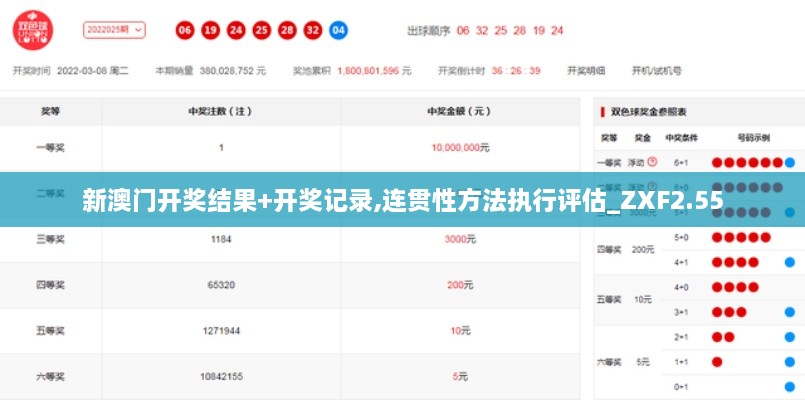This screenshot has width=805, height=400.
Task: Select blue ball number 04
Action: pos(338,30)
